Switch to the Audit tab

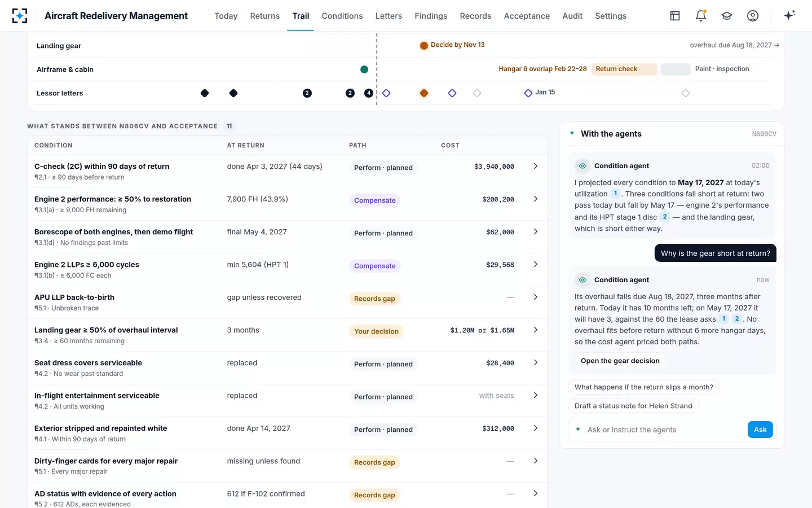click(572, 16)
